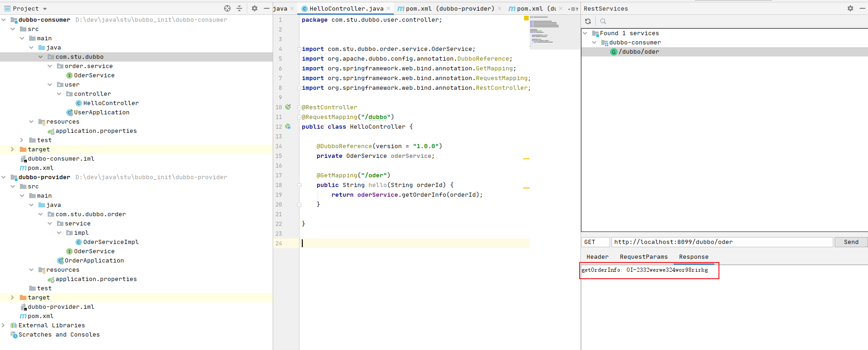
Task: Click the gutter icon on line 12
Action: (x=288, y=126)
